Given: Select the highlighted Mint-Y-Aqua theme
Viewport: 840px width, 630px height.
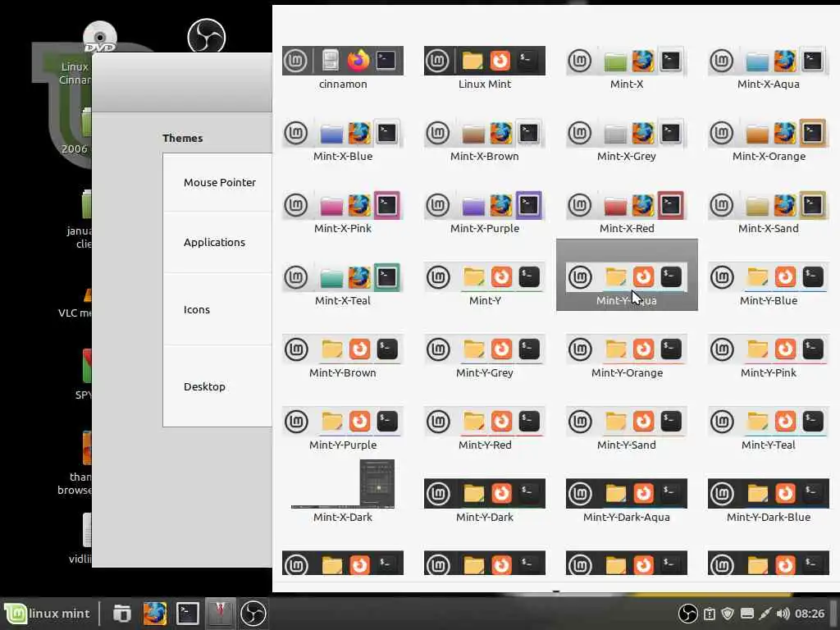Looking at the screenshot, I should (627, 275).
